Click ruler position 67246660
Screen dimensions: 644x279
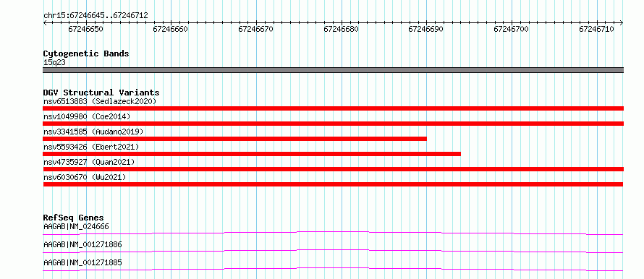click(x=171, y=29)
